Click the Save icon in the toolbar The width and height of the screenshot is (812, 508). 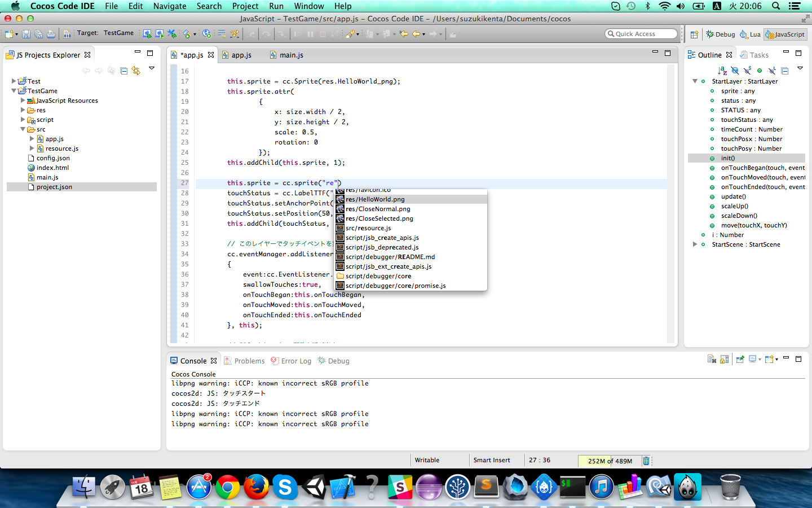26,34
